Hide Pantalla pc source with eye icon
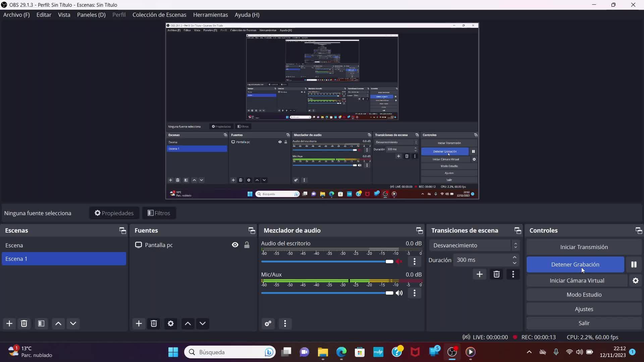Screen dimensions: 644x362 pyautogui.click(x=235, y=245)
